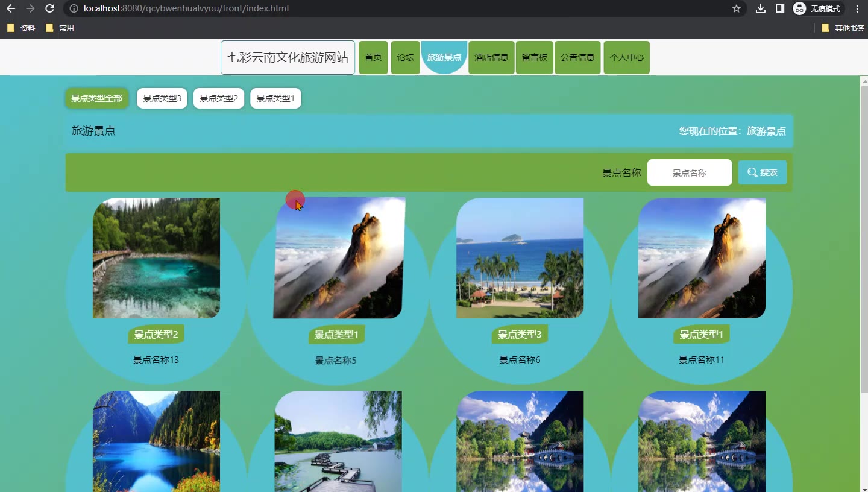Viewport: 868px width, 492px height.
Task: Open the 留言板 menu item
Action: tap(535, 57)
